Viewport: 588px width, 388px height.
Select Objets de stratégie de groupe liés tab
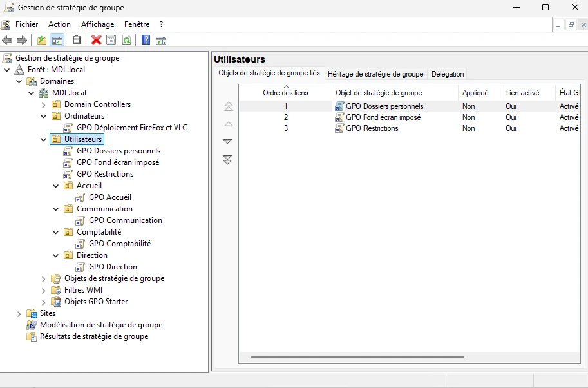[x=269, y=73]
